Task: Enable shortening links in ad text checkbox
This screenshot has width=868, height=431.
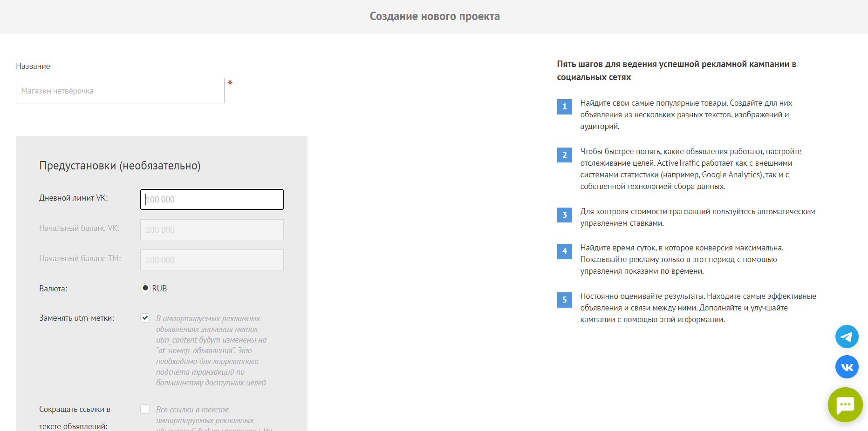Action: coord(145,409)
